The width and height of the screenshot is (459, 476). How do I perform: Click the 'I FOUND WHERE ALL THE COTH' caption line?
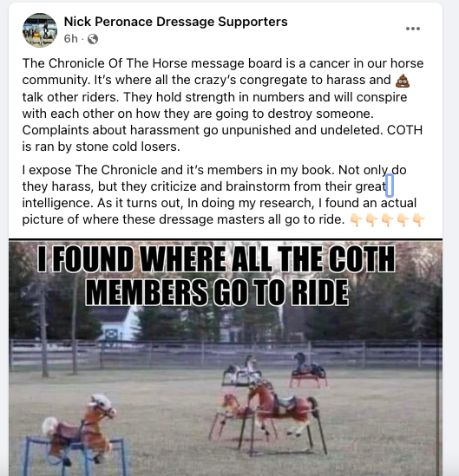tap(216, 258)
